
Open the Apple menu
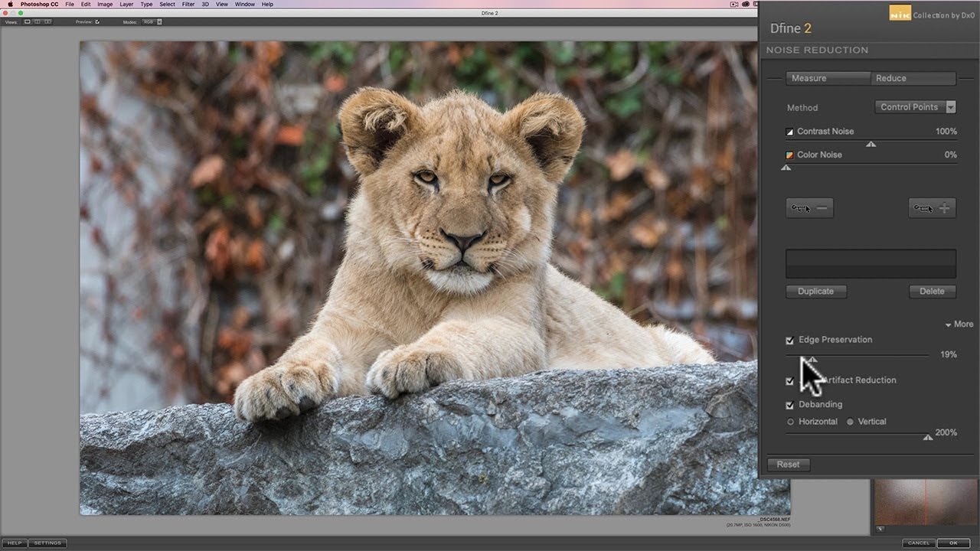point(10,5)
